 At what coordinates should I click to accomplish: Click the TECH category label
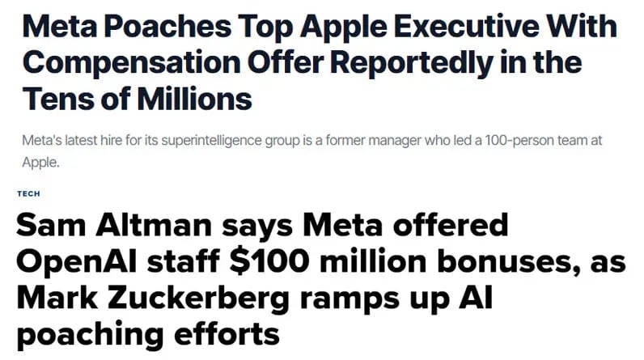29,193
